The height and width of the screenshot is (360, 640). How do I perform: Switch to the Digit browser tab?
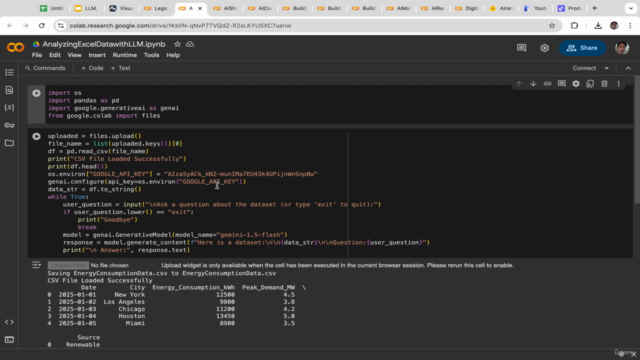pyautogui.click(x=467, y=8)
